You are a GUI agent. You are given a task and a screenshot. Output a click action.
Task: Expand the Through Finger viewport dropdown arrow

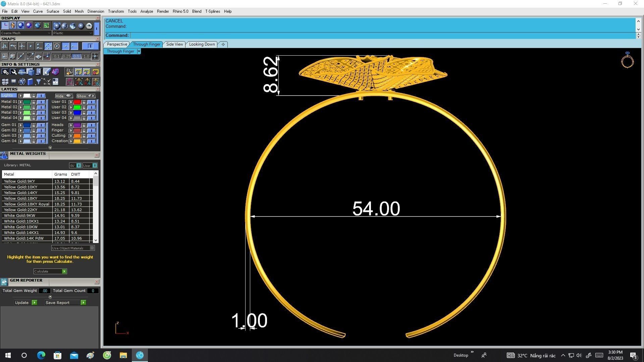(x=139, y=51)
